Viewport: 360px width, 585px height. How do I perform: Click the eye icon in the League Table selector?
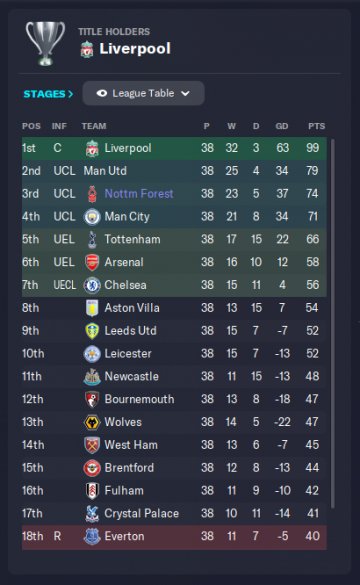tap(101, 93)
